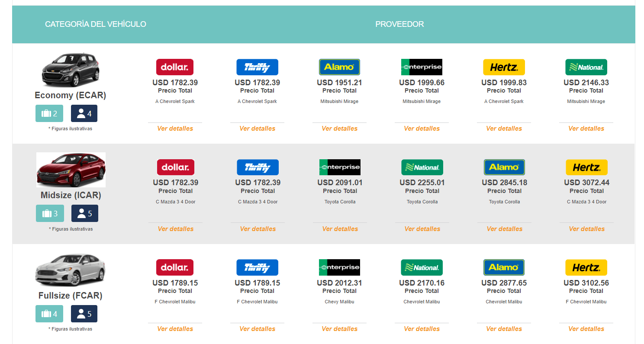Click the National logo in the Economy row

click(x=586, y=67)
